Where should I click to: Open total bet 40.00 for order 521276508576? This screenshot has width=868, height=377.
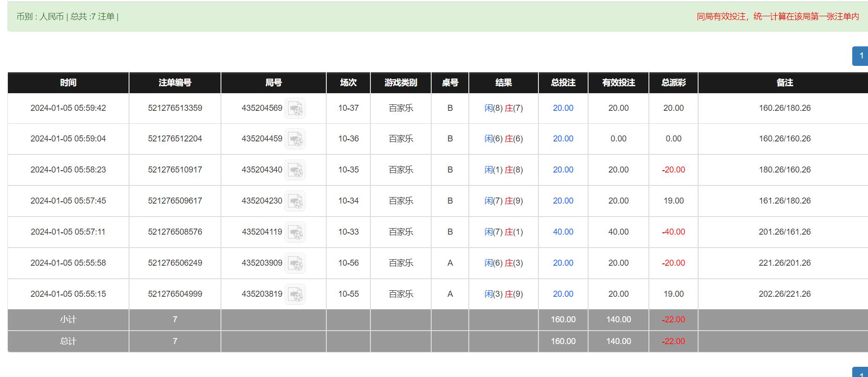click(x=563, y=232)
